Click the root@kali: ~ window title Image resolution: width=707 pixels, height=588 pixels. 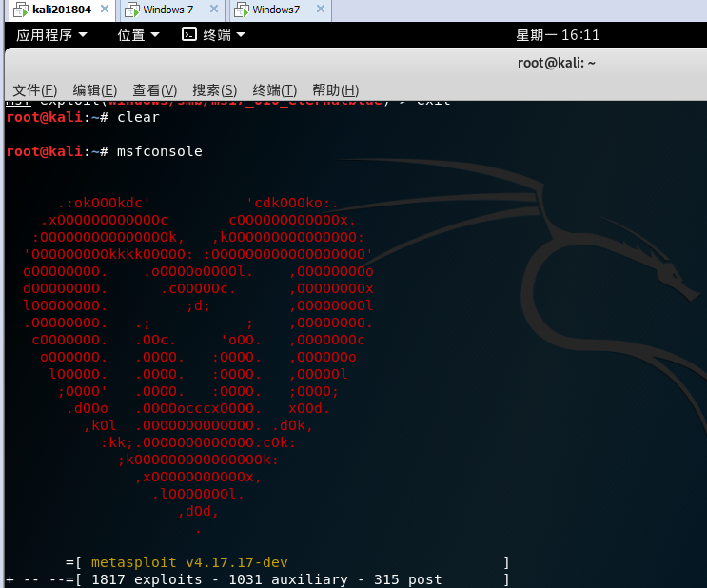pos(557,63)
